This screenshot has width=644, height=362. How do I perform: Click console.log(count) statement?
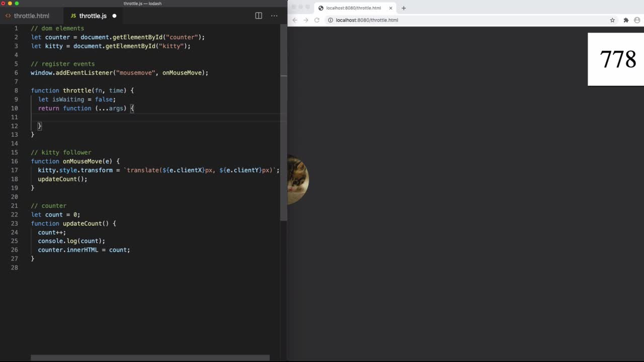pyautogui.click(x=71, y=241)
